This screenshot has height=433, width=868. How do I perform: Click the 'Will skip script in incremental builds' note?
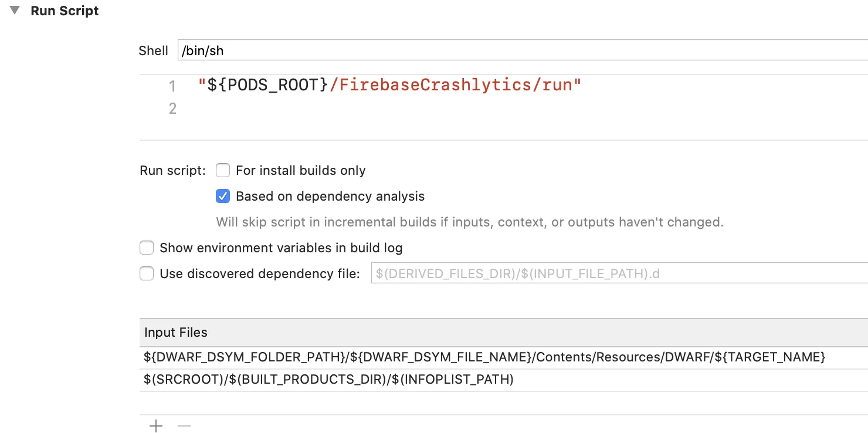(470, 222)
